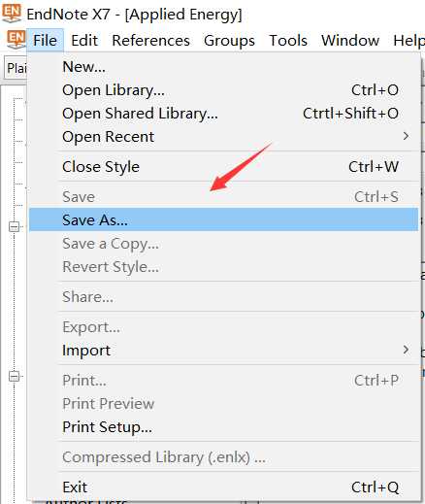Choose Save As... from File menu

(223, 219)
